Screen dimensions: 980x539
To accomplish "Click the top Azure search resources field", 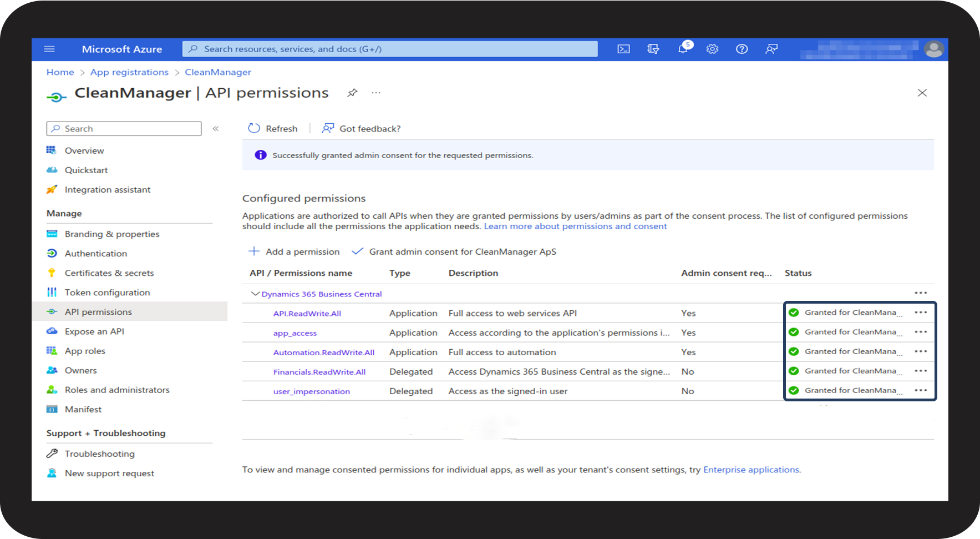I will 390,49.
